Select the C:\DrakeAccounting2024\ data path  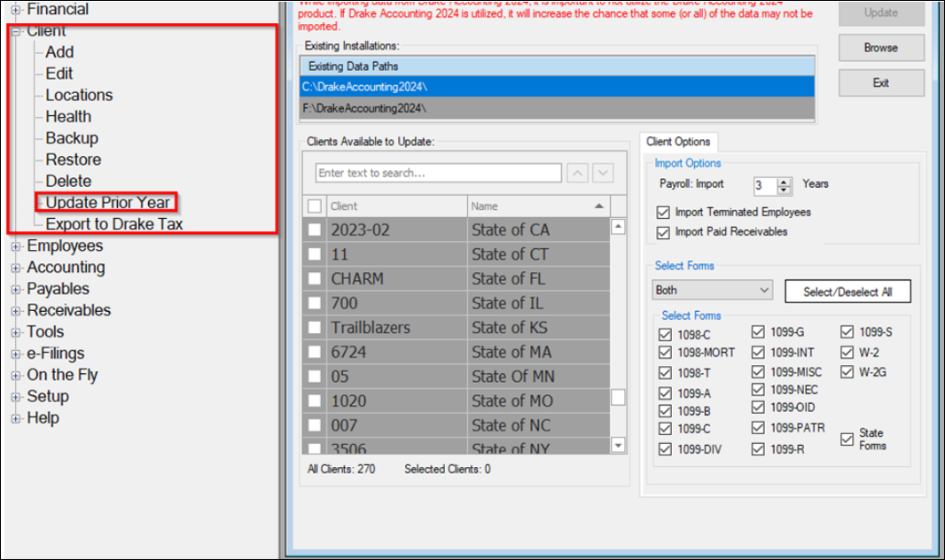pos(557,88)
